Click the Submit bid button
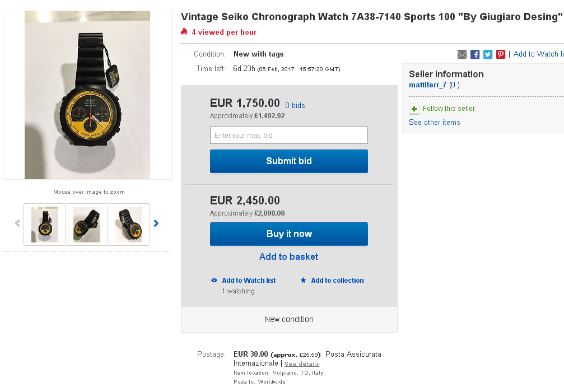 [288, 161]
